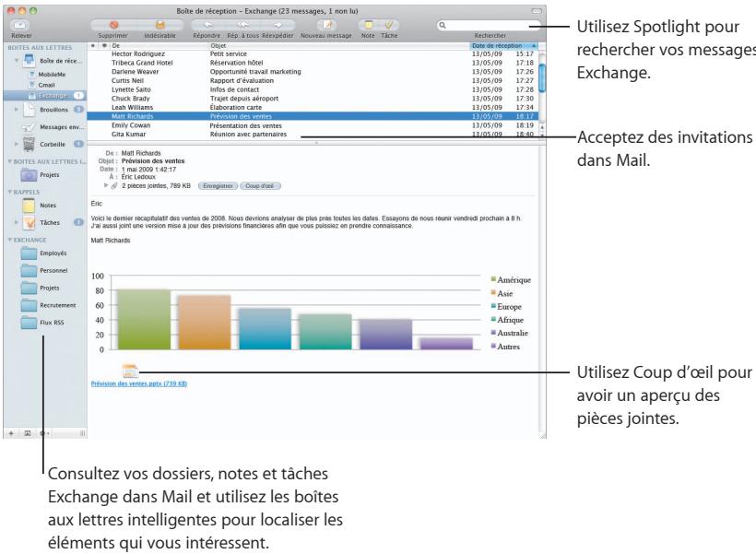The image size is (756, 554).
Task: Click the magnifier icon in search field
Action: (x=443, y=25)
